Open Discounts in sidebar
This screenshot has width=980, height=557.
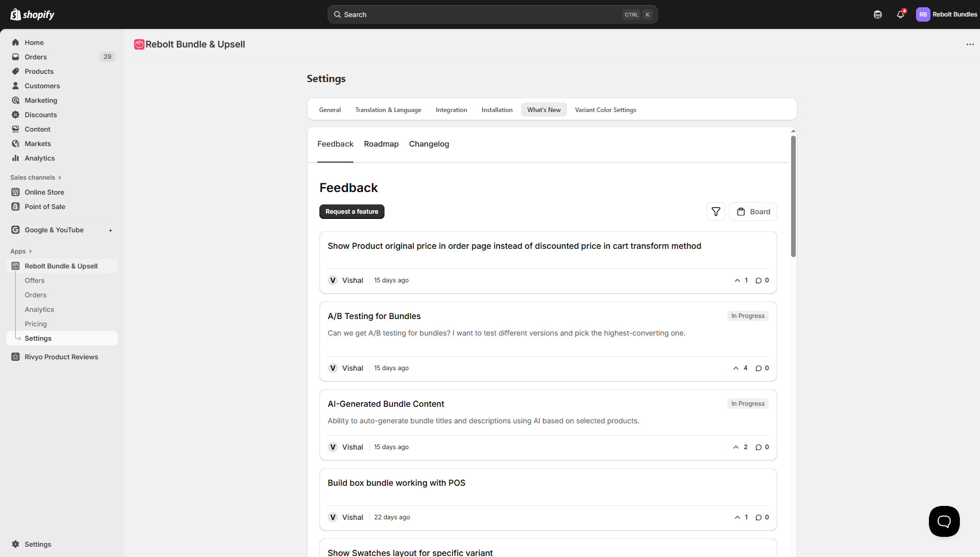62,115
